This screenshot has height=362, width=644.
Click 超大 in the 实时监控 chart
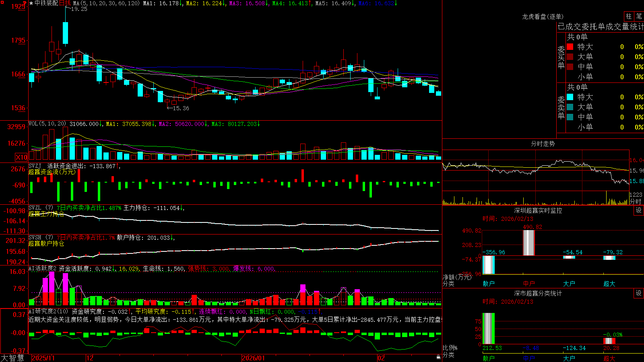pos(609,284)
